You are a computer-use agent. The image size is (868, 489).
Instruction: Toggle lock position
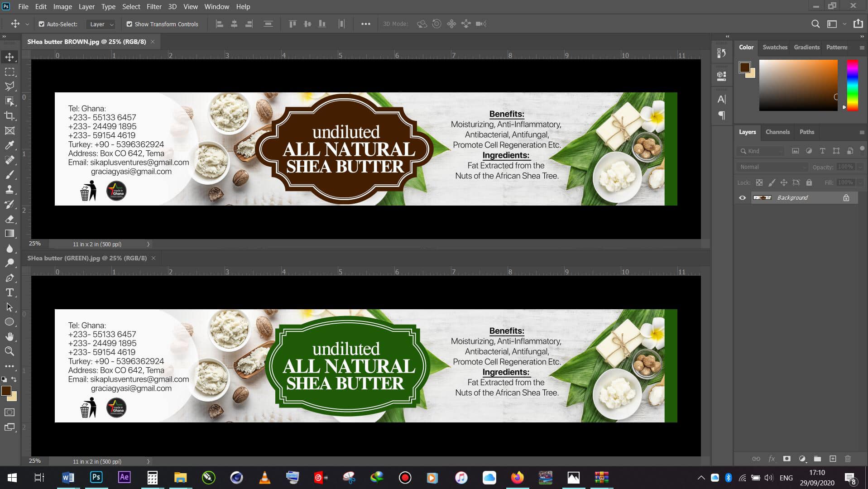tap(784, 182)
